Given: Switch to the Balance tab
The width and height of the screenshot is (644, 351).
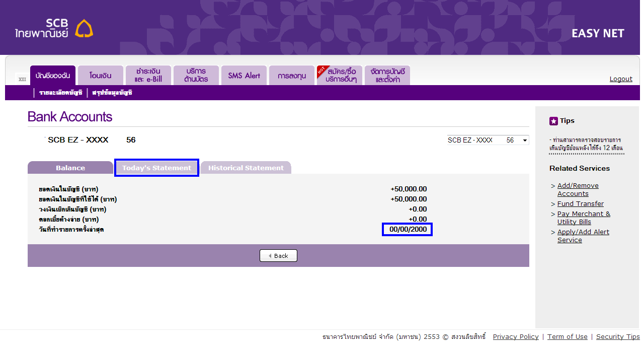Looking at the screenshot, I should point(70,168).
